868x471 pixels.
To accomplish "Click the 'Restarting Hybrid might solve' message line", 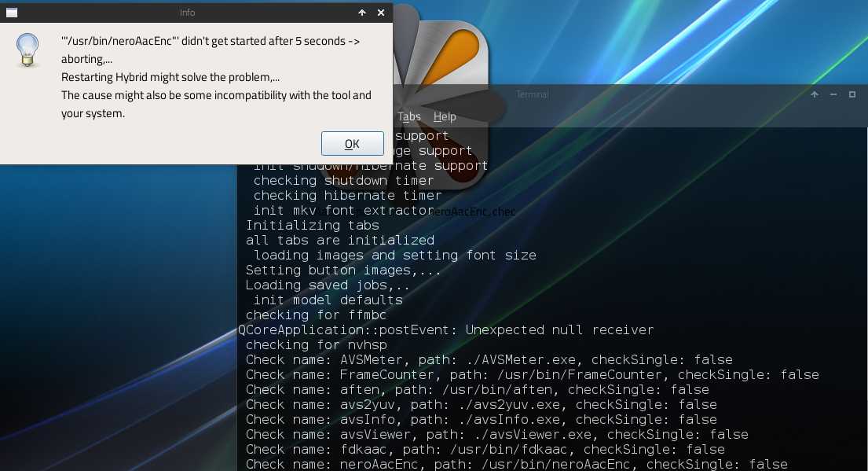I will [170, 77].
